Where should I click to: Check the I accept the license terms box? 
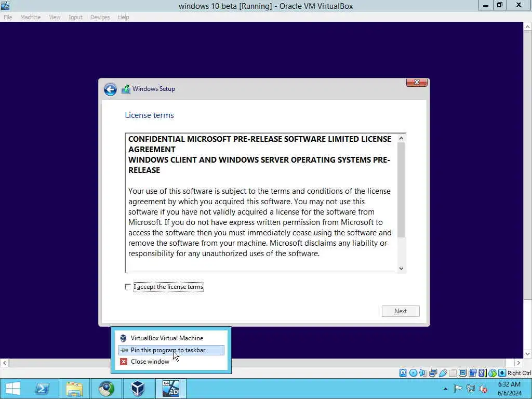[x=128, y=287]
